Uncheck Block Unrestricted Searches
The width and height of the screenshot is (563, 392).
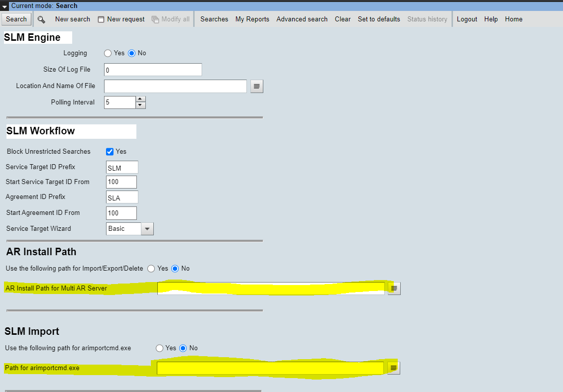pos(110,152)
